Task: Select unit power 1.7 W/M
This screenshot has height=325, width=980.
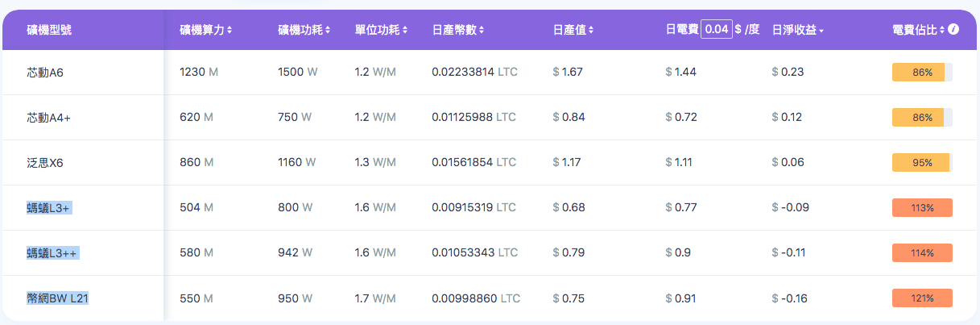Action: pos(375,298)
